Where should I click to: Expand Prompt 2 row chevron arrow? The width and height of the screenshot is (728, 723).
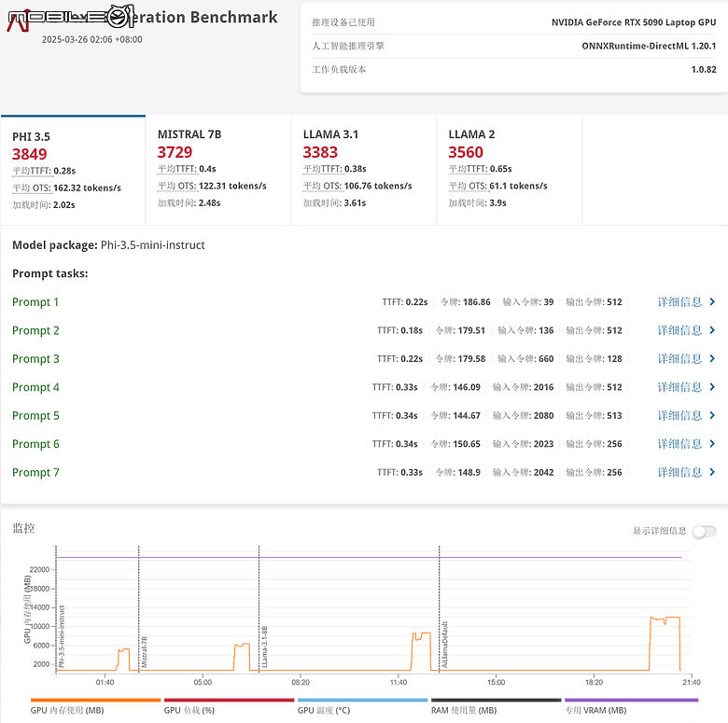click(x=712, y=330)
